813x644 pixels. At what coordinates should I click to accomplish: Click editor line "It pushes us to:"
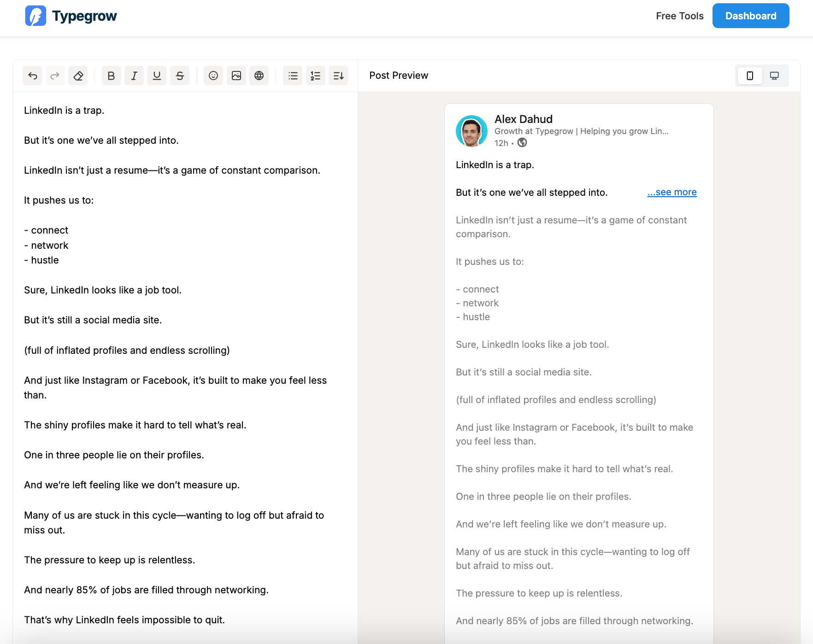(x=59, y=200)
